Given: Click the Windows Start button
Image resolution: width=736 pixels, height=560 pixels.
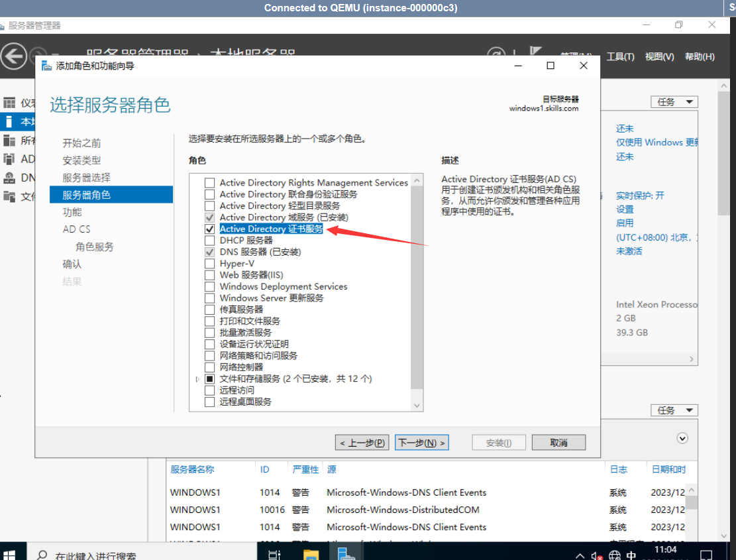Looking at the screenshot, I should 10,555.
